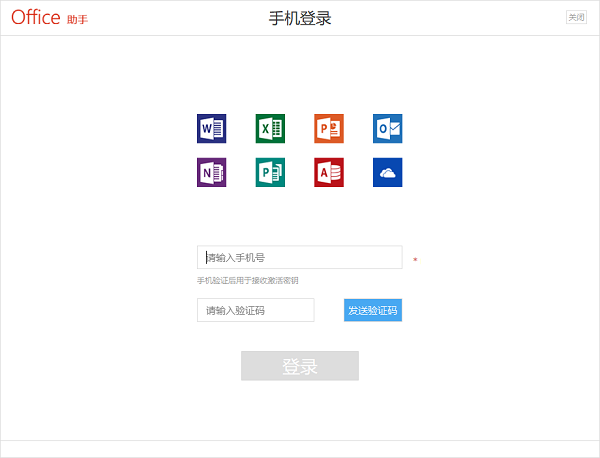600x458 pixels.
Task: Click the 助手 label beside Office
Action: (77, 19)
